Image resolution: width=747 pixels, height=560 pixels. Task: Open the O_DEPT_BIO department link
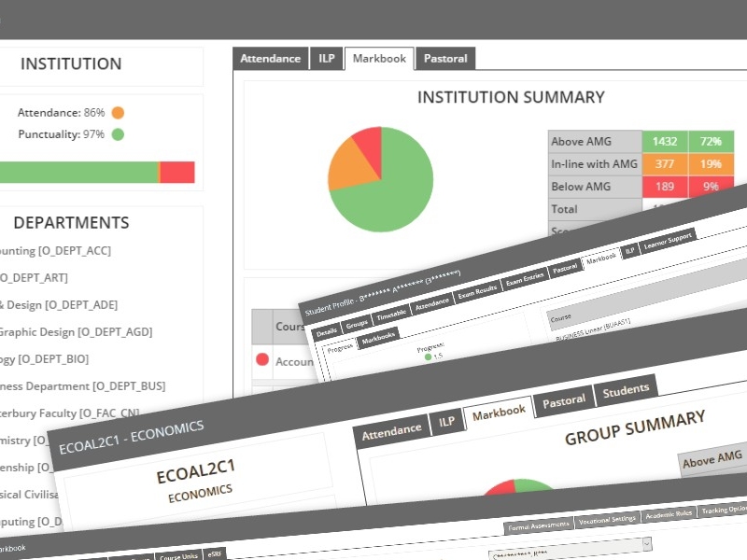coord(45,358)
